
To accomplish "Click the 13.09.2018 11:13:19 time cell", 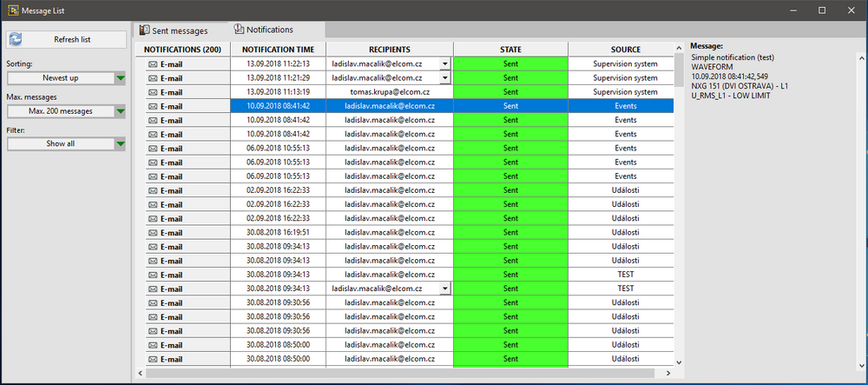I will click(x=278, y=92).
